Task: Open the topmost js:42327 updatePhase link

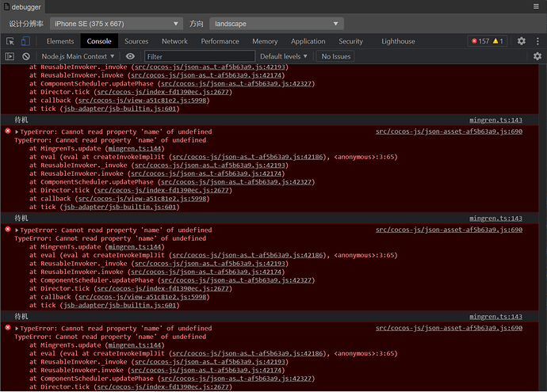Action: tap(236, 84)
